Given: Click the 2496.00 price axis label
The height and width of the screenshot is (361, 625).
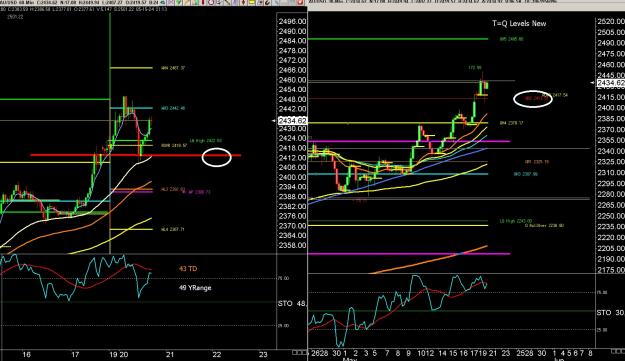Looking at the screenshot, I should [x=293, y=22].
